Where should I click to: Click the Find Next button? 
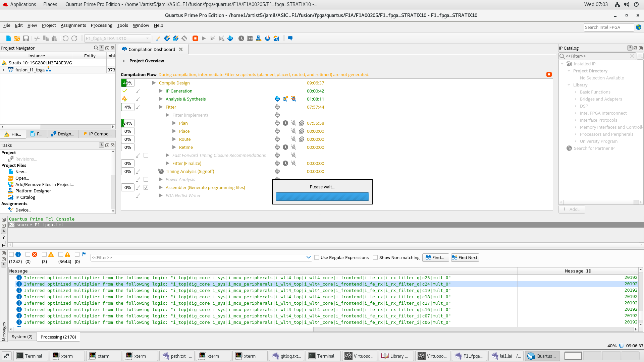tap(465, 257)
